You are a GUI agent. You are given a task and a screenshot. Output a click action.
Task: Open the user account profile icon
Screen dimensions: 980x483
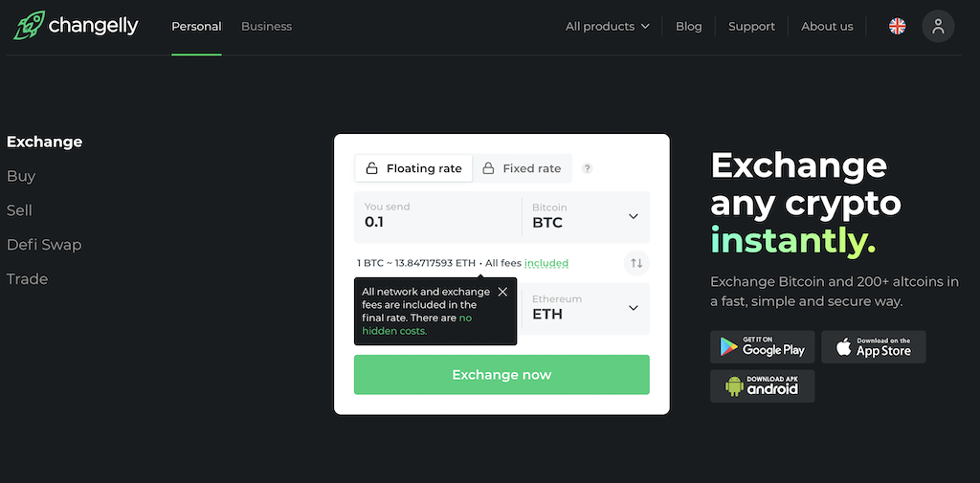tap(938, 26)
